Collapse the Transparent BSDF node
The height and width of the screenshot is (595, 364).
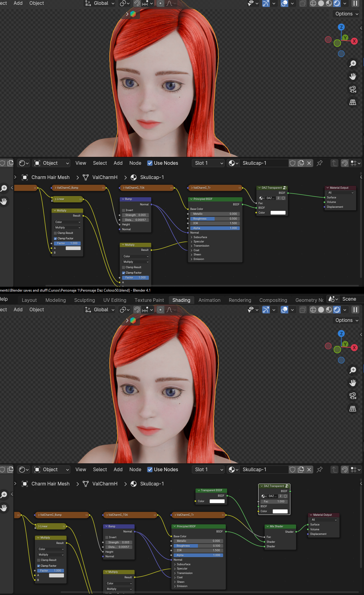click(x=199, y=490)
